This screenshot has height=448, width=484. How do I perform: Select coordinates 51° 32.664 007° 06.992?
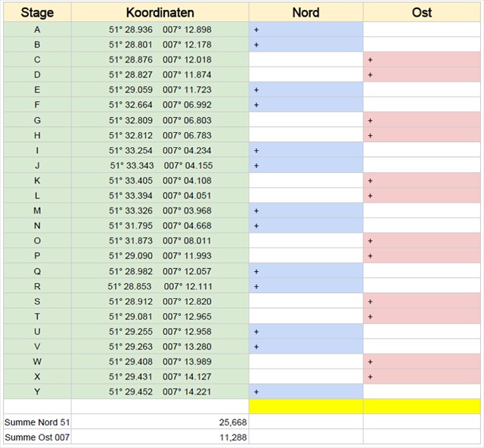[x=160, y=105]
